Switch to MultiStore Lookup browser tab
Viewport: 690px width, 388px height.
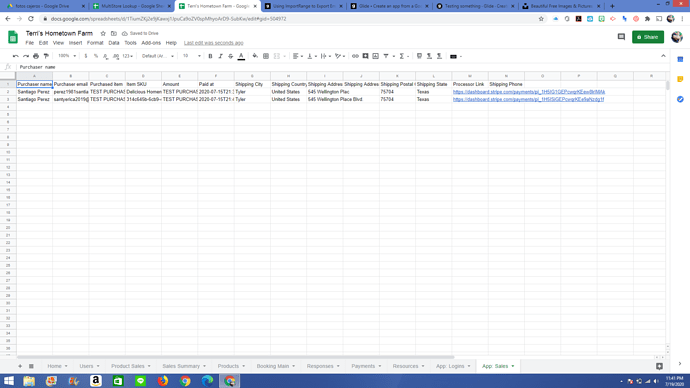131,6
